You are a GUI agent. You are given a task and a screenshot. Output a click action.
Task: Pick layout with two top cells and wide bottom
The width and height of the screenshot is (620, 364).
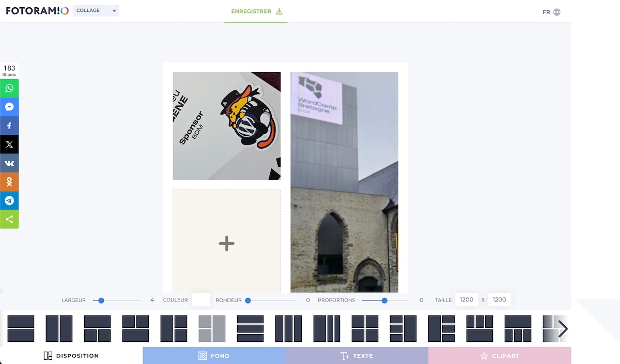(x=135, y=328)
